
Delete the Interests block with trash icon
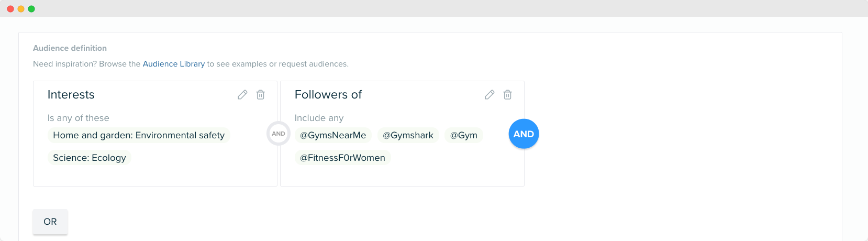point(260,95)
